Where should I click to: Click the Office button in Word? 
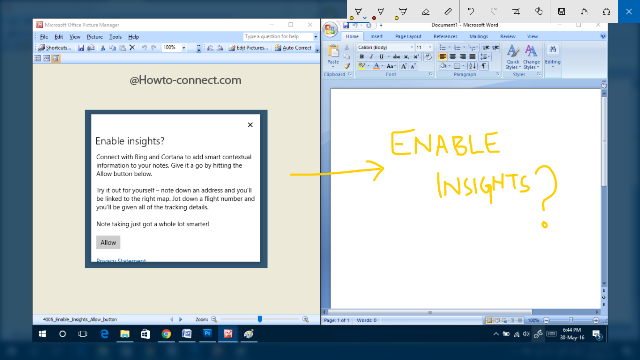330,29
